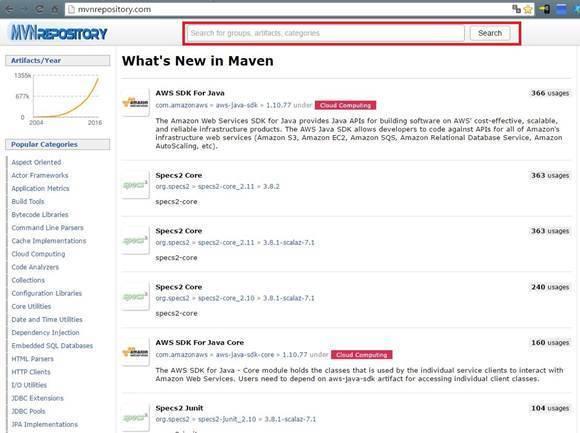This screenshot has width=580, height=433.
Task: Open the Specs2 Junit title link
Action: [179, 408]
